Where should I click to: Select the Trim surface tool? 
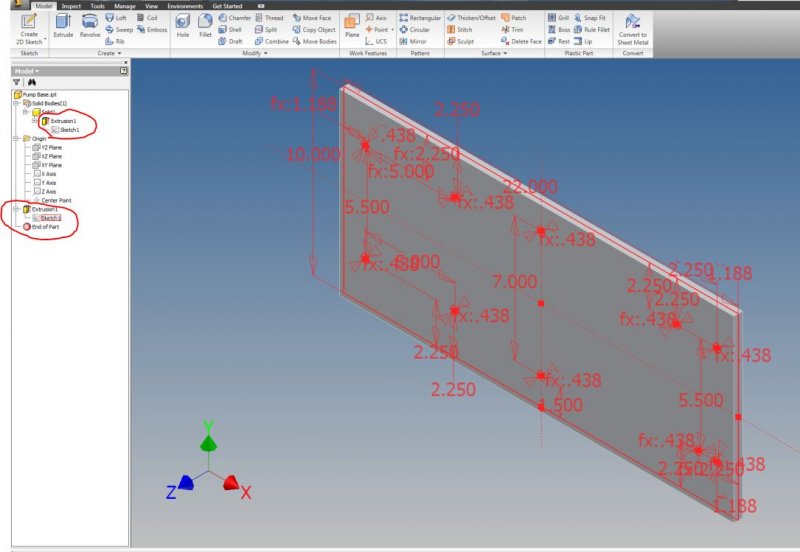tap(512, 30)
